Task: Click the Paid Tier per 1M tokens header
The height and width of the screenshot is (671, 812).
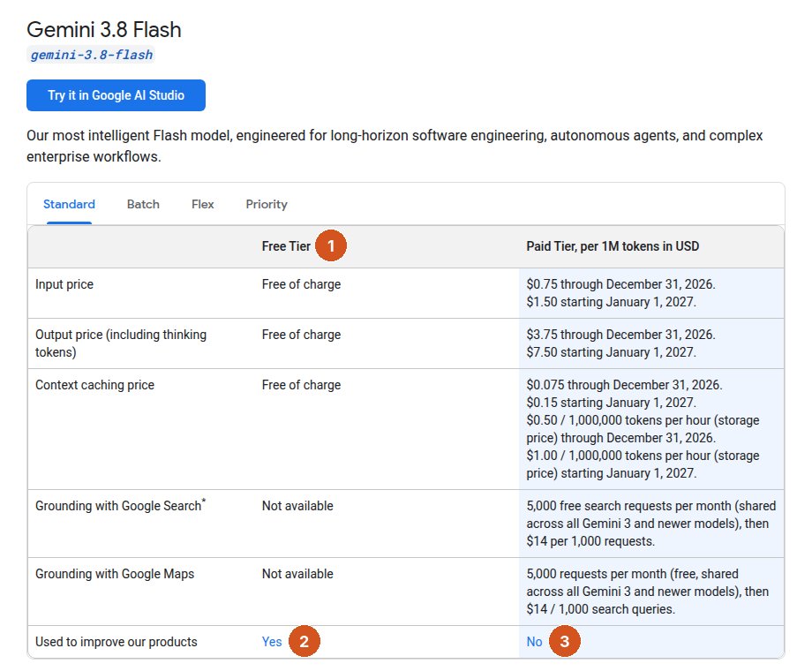Action: [x=613, y=246]
